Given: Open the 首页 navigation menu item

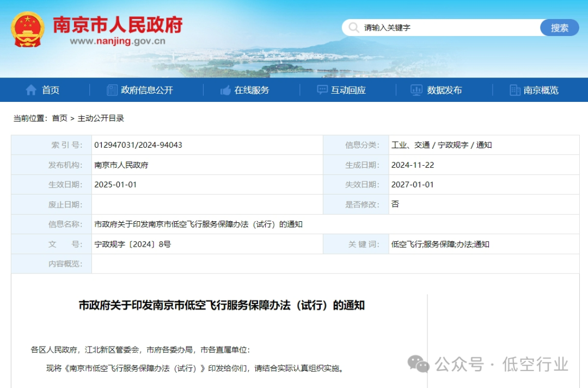Looking at the screenshot, I should [50, 90].
